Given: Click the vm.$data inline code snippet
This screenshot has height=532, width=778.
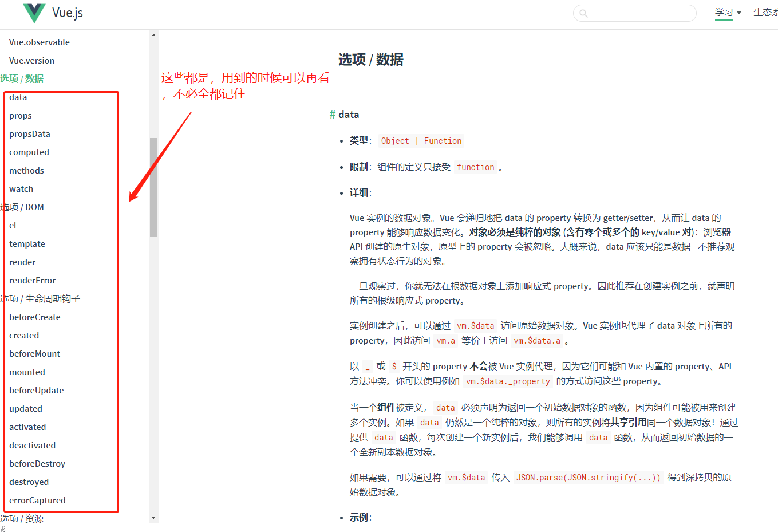Looking at the screenshot, I should [x=476, y=325].
